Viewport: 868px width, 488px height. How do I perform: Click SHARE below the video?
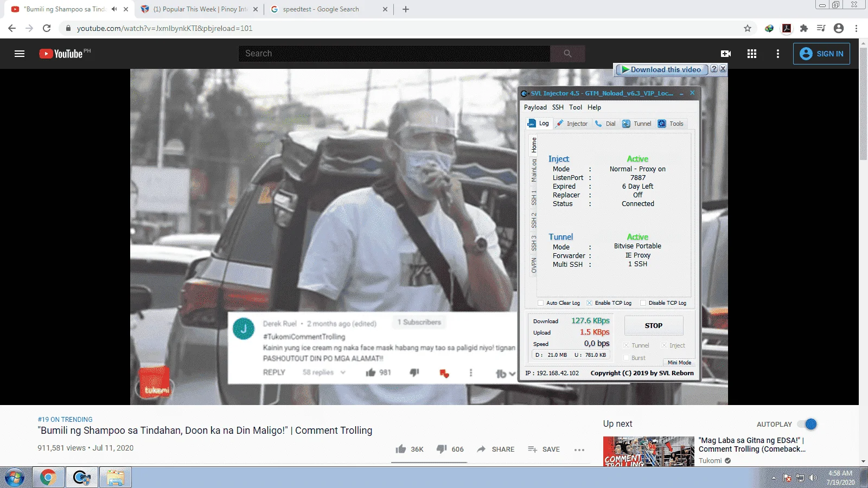tap(496, 449)
